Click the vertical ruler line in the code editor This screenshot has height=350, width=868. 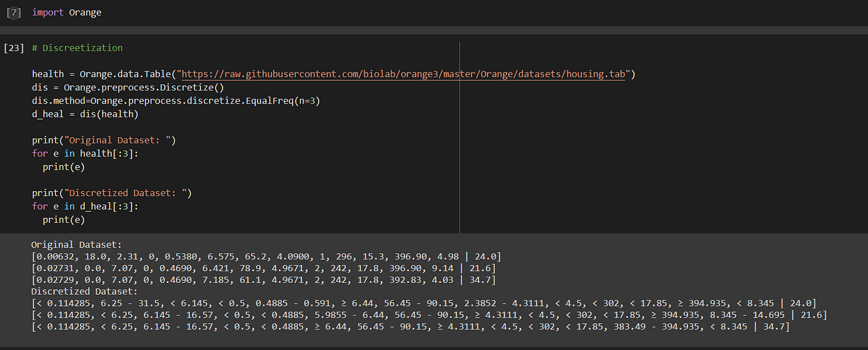tap(459, 137)
